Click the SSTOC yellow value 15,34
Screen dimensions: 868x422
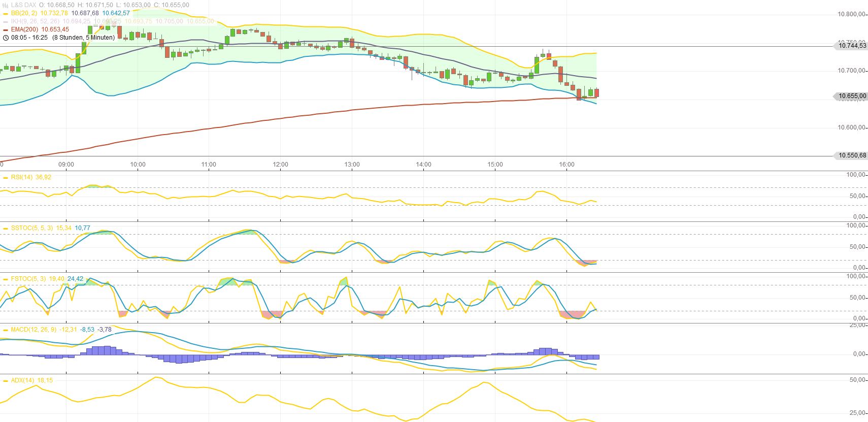tap(63, 228)
